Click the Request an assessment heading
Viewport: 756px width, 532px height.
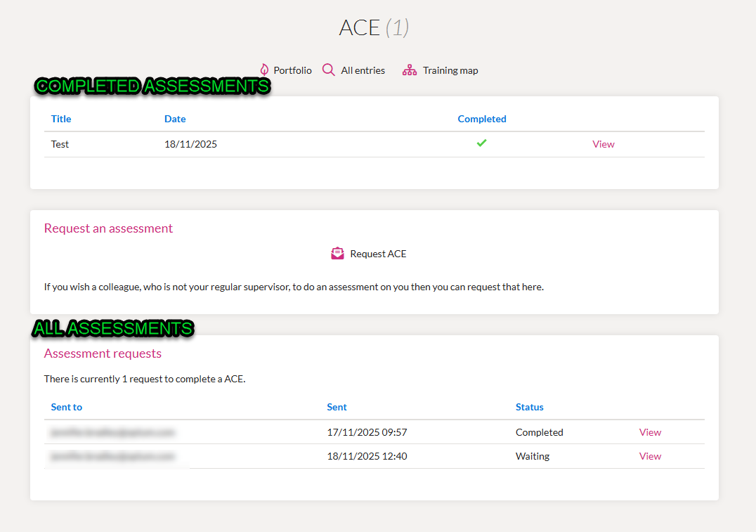pos(108,228)
